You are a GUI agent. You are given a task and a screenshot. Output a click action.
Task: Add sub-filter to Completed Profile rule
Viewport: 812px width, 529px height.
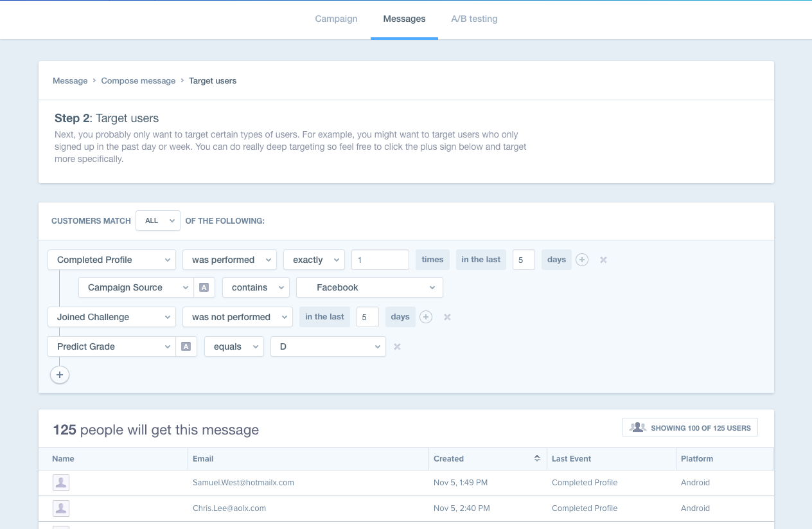click(582, 260)
